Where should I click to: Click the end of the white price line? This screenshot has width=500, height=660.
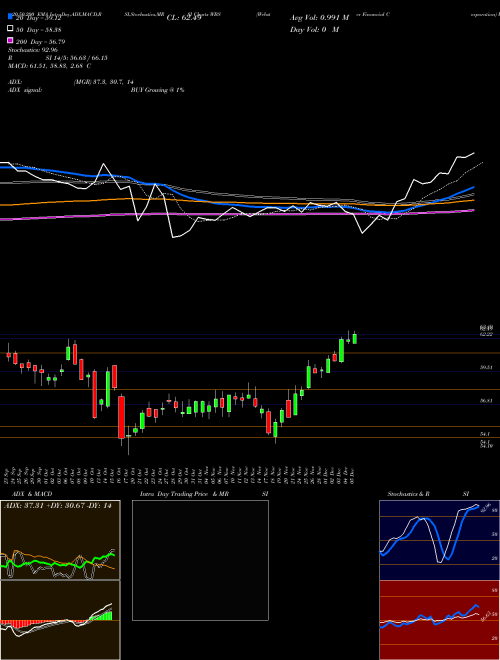coord(474,153)
